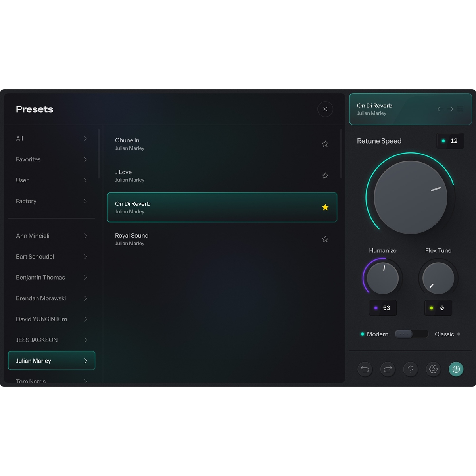Click the Humanize knob
The height and width of the screenshot is (476, 476).
383,278
